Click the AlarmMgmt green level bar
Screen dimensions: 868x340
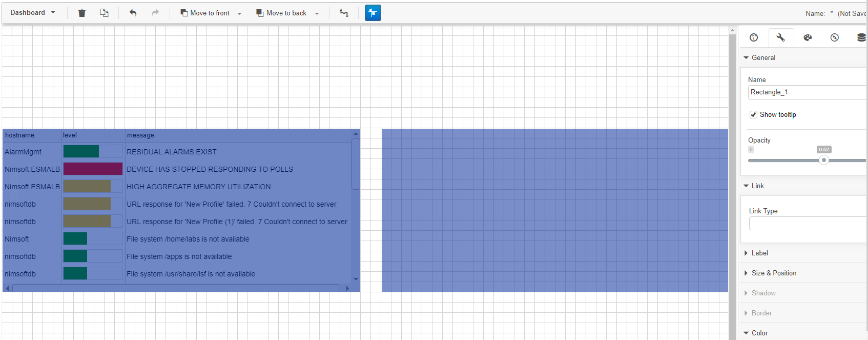[x=81, y=151]
